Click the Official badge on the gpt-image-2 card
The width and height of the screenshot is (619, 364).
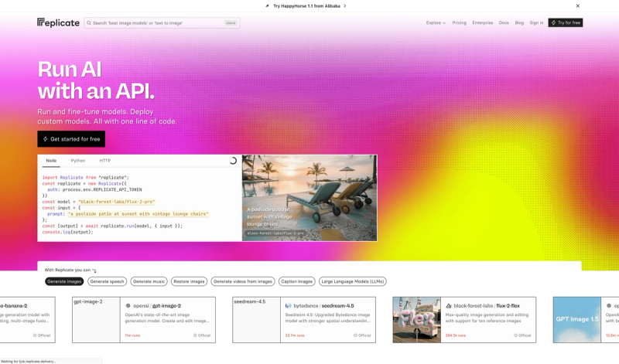pyautogui.click(x=202, y=335)
